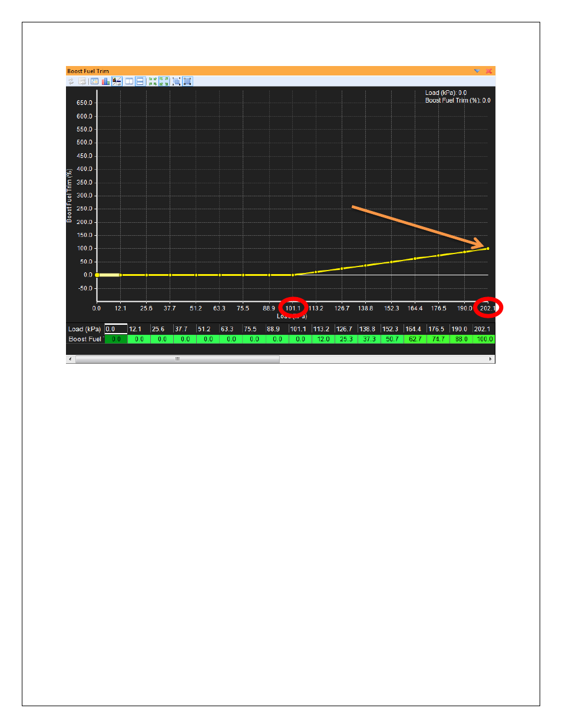Select the Load 202.1 table cell
The height and width of the screenshot is (728, 562).
click(484, 329)
